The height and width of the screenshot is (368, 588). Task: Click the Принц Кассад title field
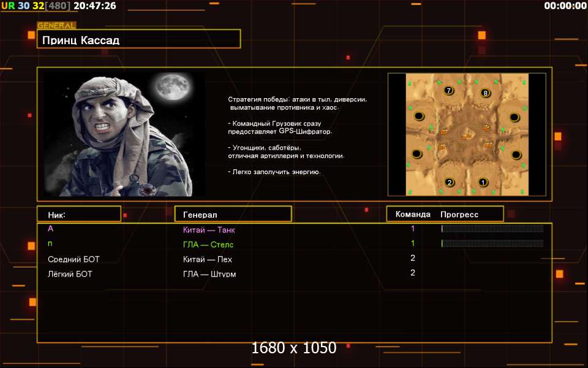click(138, 40)
